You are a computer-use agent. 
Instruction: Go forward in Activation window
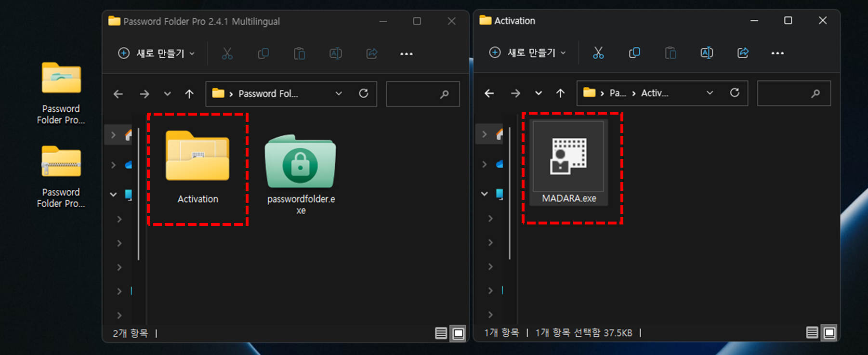[x=515, y=93]
